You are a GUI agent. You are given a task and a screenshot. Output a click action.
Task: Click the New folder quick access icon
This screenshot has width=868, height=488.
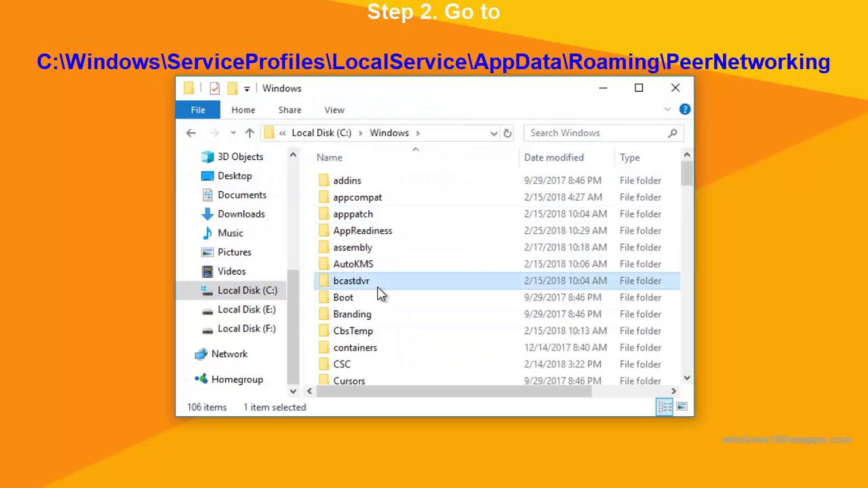pos(233,88)
